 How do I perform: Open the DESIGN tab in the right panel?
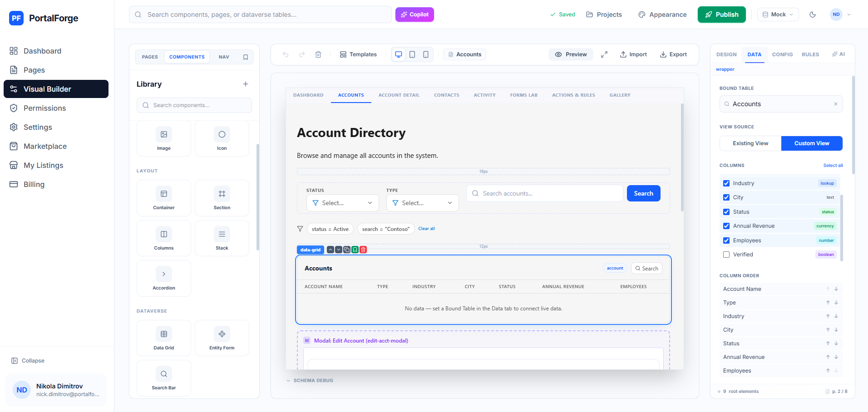[x=726, y=54]
